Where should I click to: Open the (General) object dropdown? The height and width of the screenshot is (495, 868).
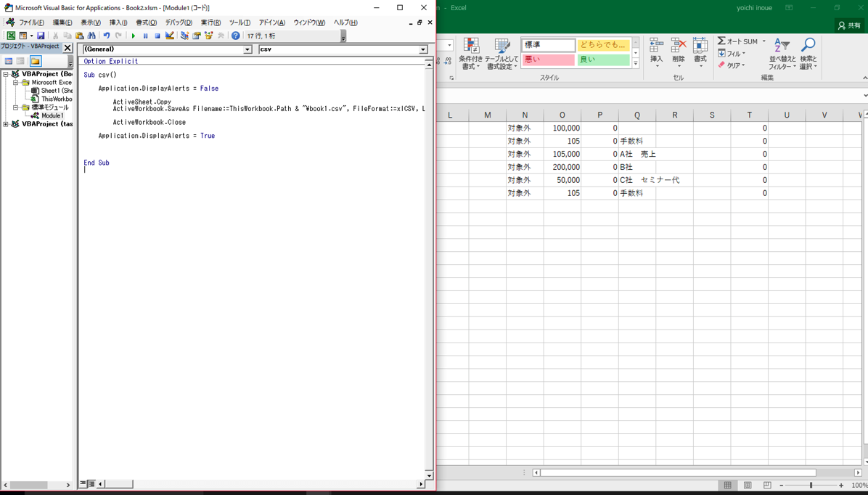tap(247, 49)
